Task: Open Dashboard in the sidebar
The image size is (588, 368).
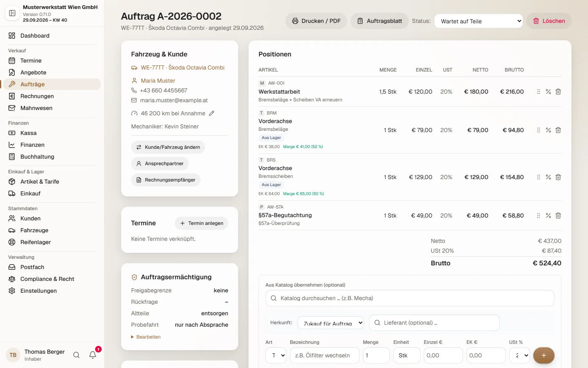Action: tap(52, 36)
